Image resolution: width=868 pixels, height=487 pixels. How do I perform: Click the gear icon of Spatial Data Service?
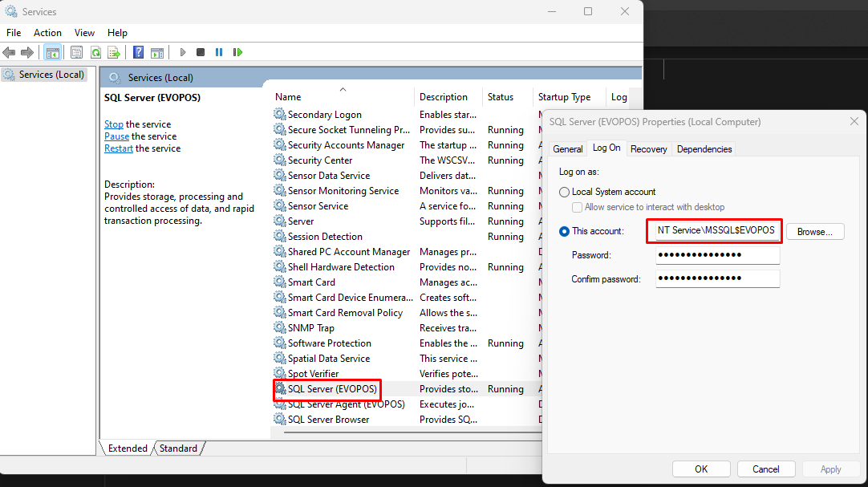tap(280, 359)
